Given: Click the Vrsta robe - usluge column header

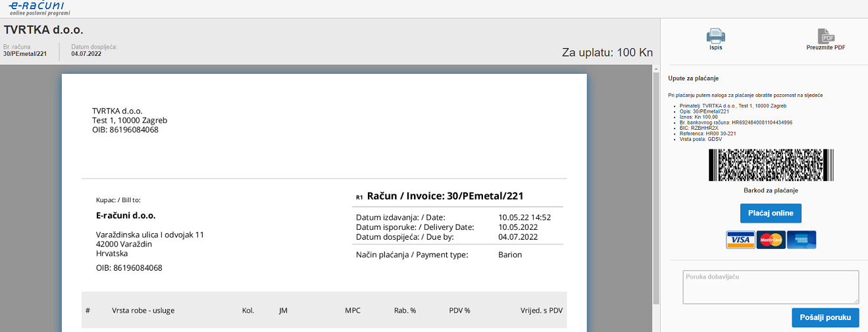Looking at the screenshot, I should (143, 310).
